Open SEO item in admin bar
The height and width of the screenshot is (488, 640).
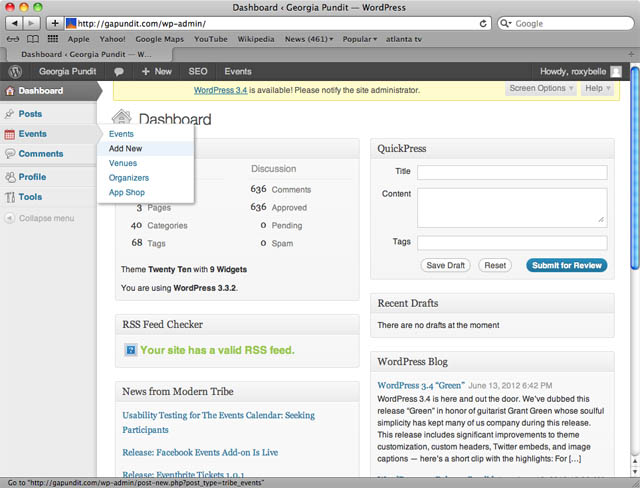tap(198, 72)
